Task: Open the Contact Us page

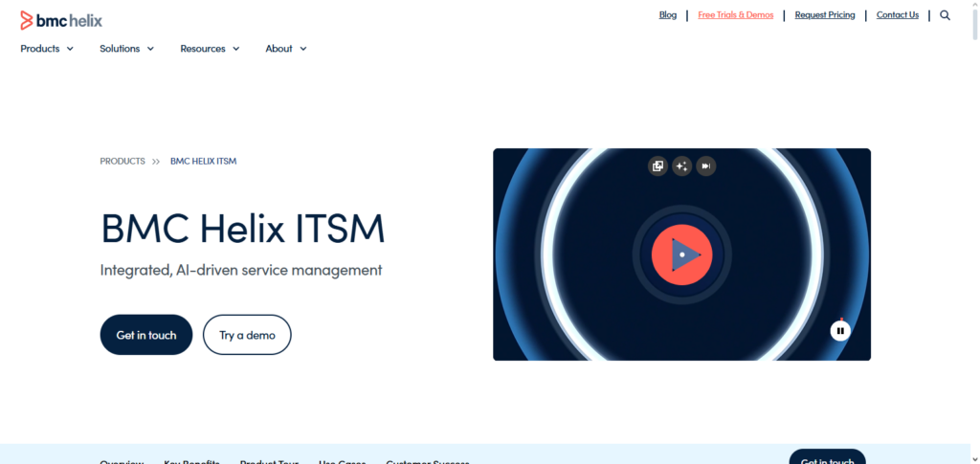Action: click(898, 15)
